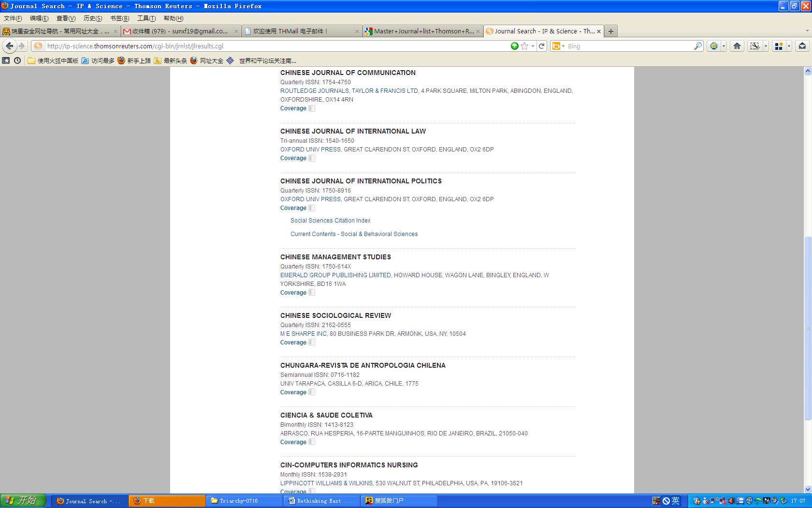Switch to the 瑞星安全网址导航 tab
This screenshot has width=812, height=508.
pos(60,31)
